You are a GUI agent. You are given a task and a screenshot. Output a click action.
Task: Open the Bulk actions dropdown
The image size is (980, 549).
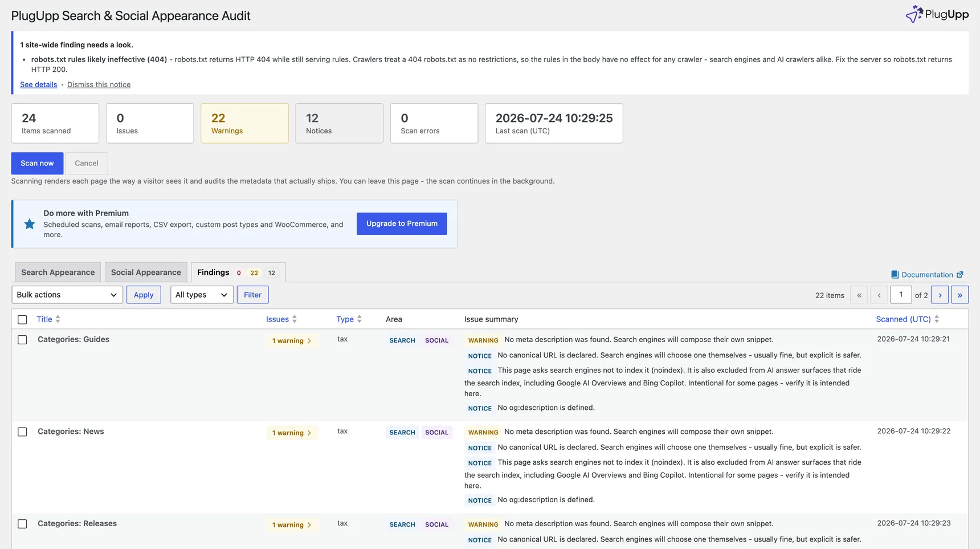click(x=67, y=295)
